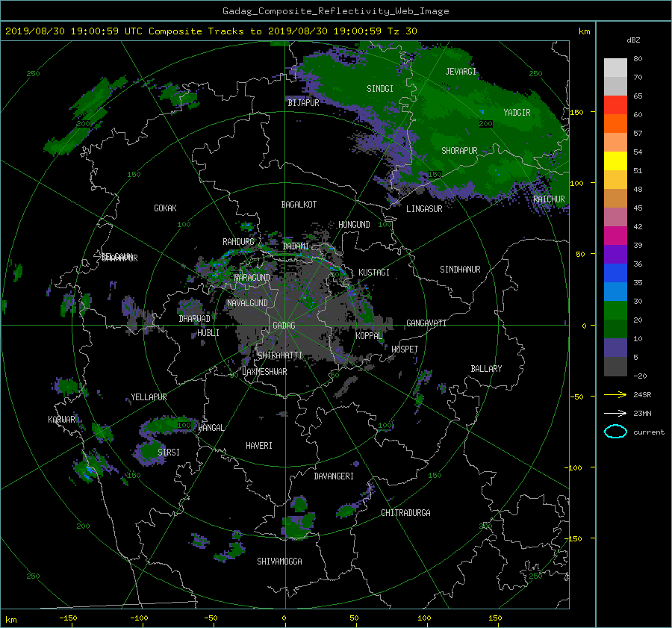The width and height of the screenshot is (672, 628).
Task: Click the LAXMESHWAR city label
Action: click(x=264, y=372)
